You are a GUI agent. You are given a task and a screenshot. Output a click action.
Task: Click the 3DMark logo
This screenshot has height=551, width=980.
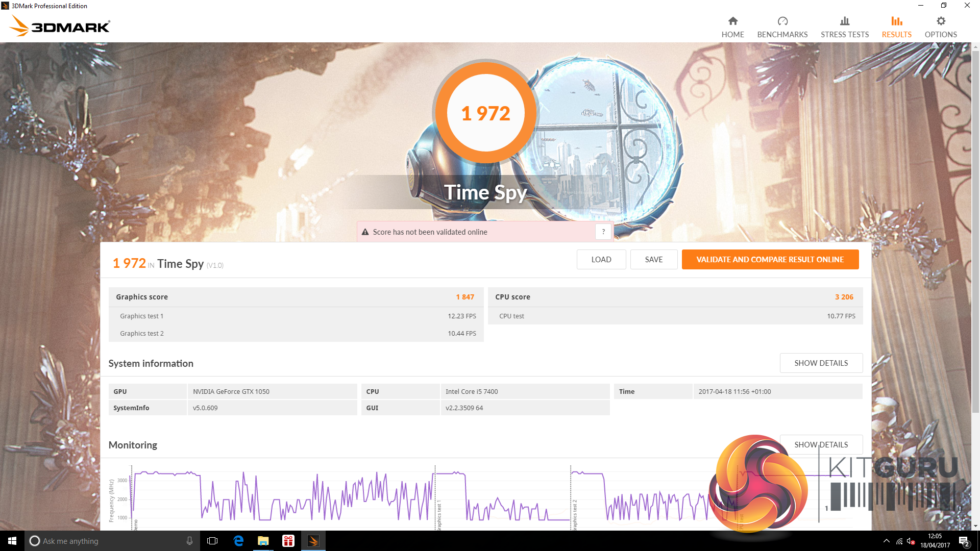(x=60, y=26)
